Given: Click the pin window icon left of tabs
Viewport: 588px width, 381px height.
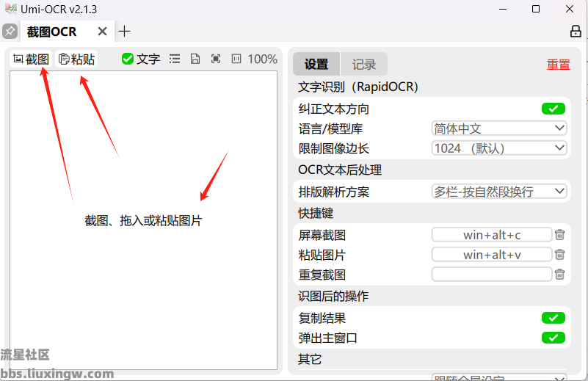Looking at the screenshot, I should click(10, 32).
